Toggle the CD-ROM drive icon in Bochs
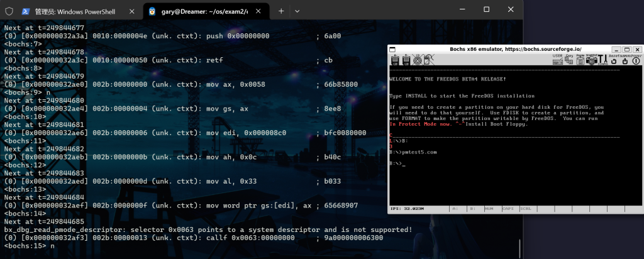Image resolution: width=644 pixels, height=259 pixels. 416,60
